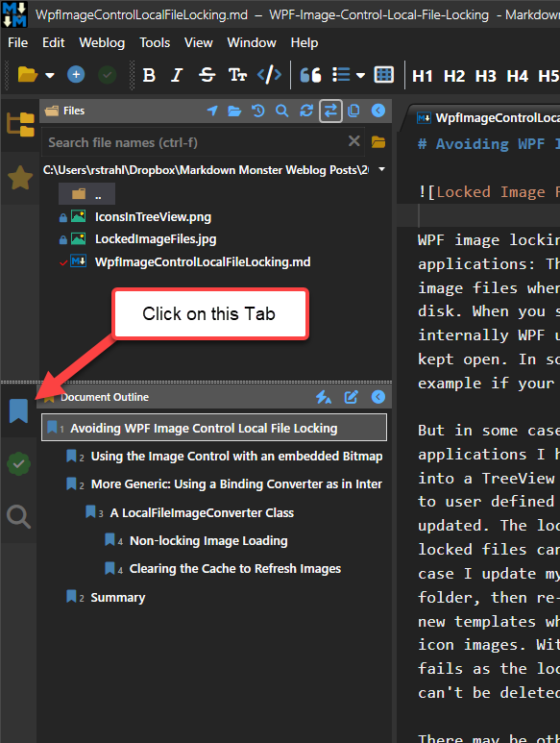Collapse Document Outline panel with chevron circle
The image size is (560, 743).
378,397
